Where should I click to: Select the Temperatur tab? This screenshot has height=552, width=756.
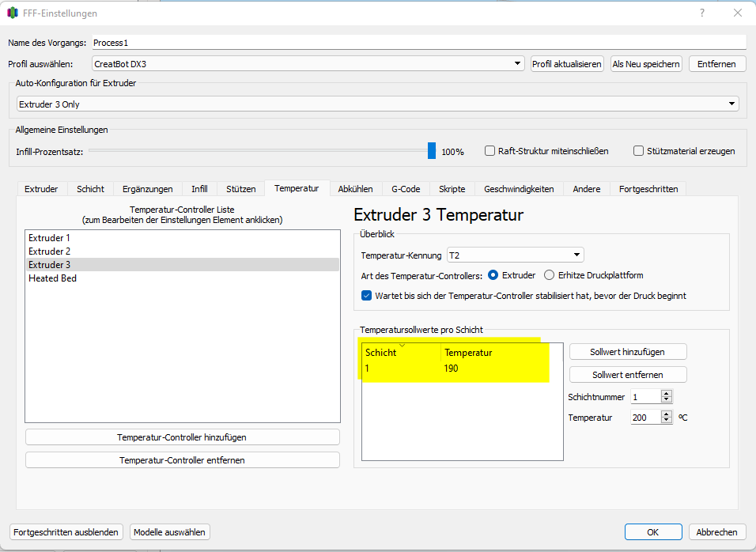click(x=297, y=188)
